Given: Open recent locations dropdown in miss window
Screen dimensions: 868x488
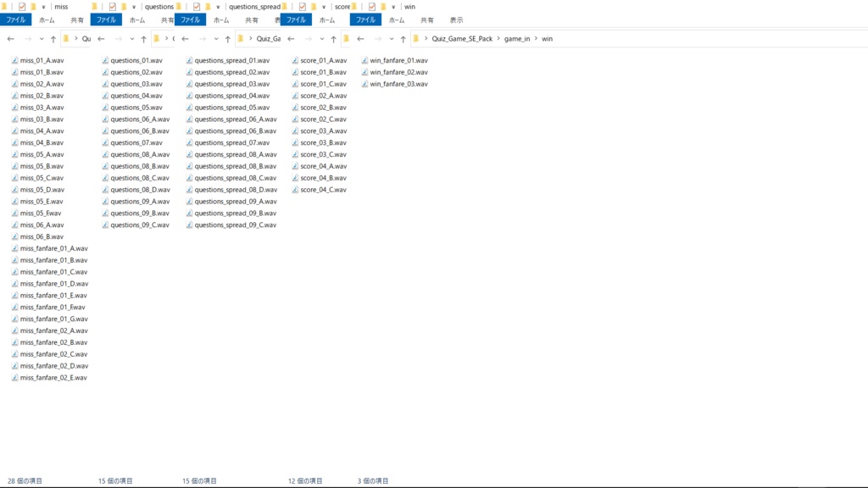Looking at the screenshot, I should pyautogui.click(x=42, y=39).
